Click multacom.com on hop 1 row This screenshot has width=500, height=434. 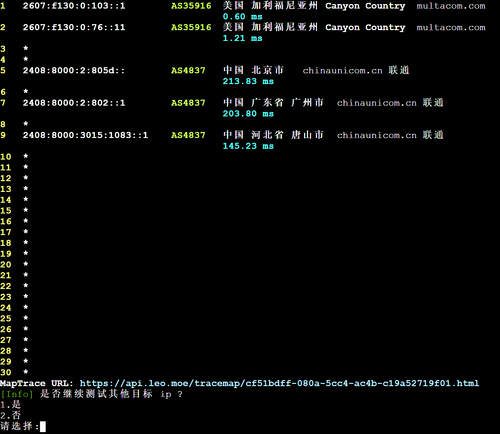[451, 6]
